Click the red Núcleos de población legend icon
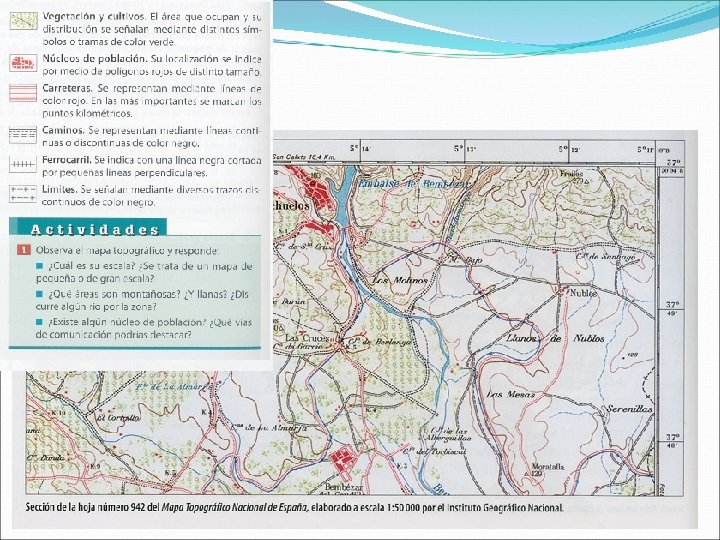The width and height of the screenshot is (720, 540). click(23, 63)
